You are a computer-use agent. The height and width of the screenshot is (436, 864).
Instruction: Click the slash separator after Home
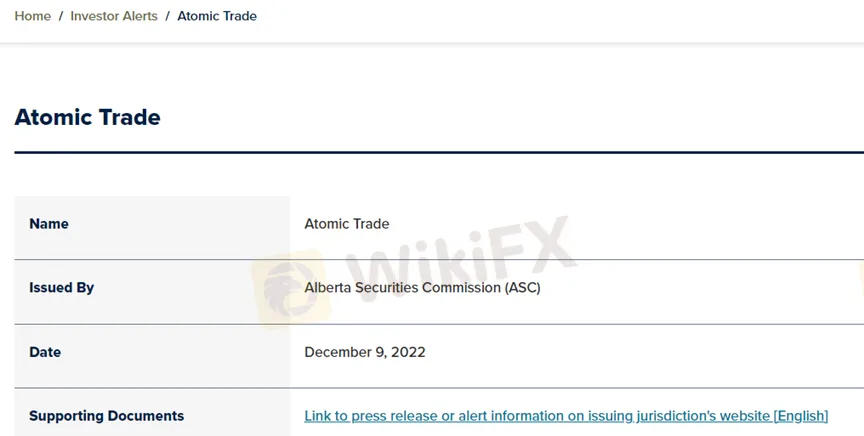tap(61, 16)
